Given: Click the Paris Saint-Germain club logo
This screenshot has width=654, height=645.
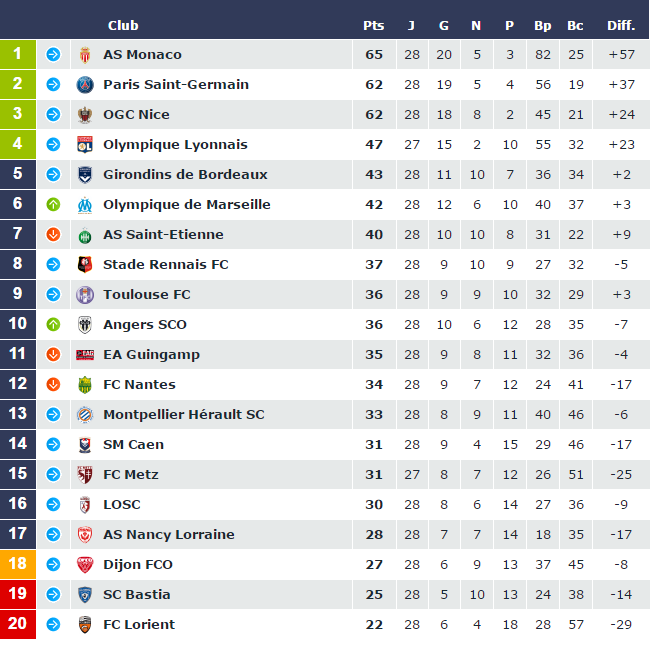Looking at the screenshot, I should pyautogui.click(x=85, y=85).
